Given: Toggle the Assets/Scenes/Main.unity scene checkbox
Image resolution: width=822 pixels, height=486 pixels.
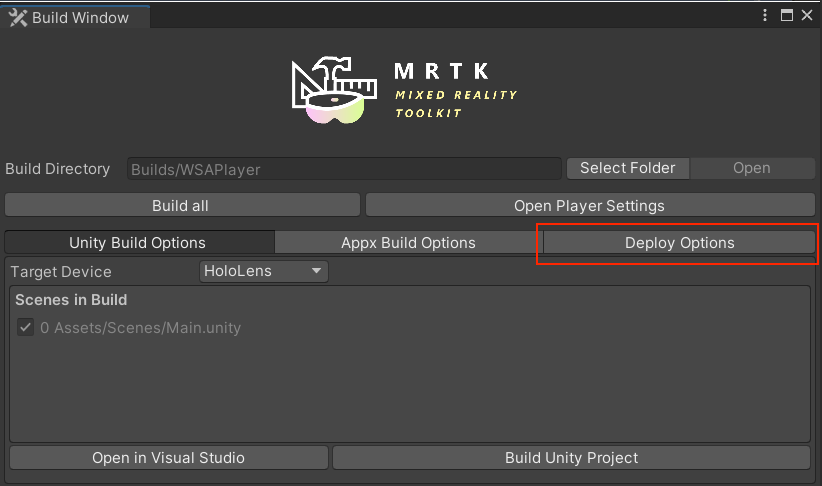Looking at the screenshot, I should click(26, 327).
